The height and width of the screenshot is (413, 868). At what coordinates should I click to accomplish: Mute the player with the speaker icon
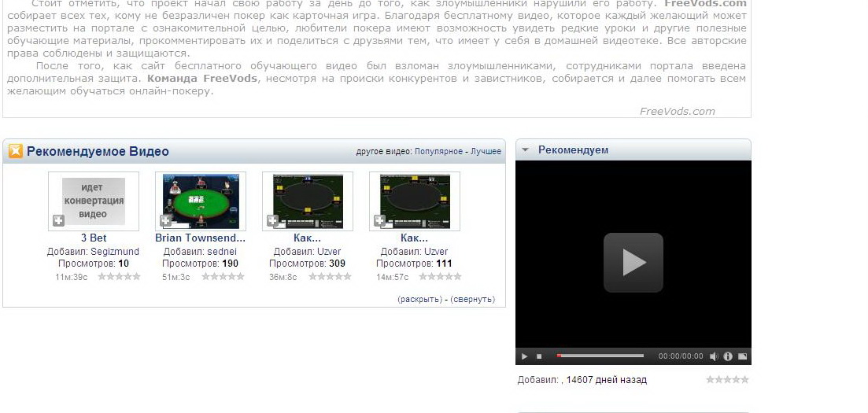coord(714,356)
